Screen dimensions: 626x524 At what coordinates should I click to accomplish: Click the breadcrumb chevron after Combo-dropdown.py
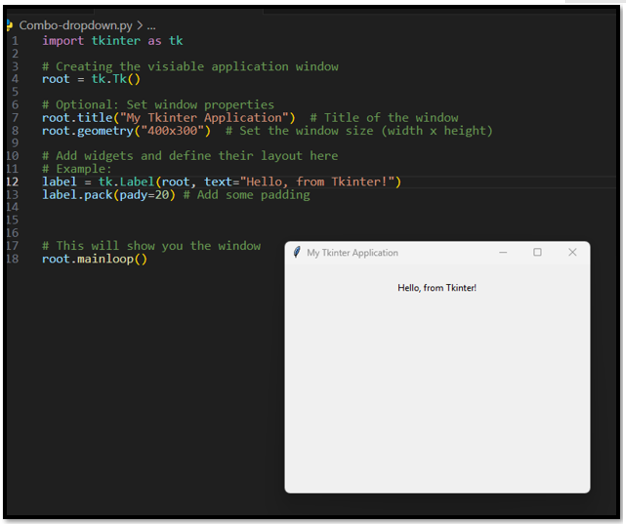[139, 24]
